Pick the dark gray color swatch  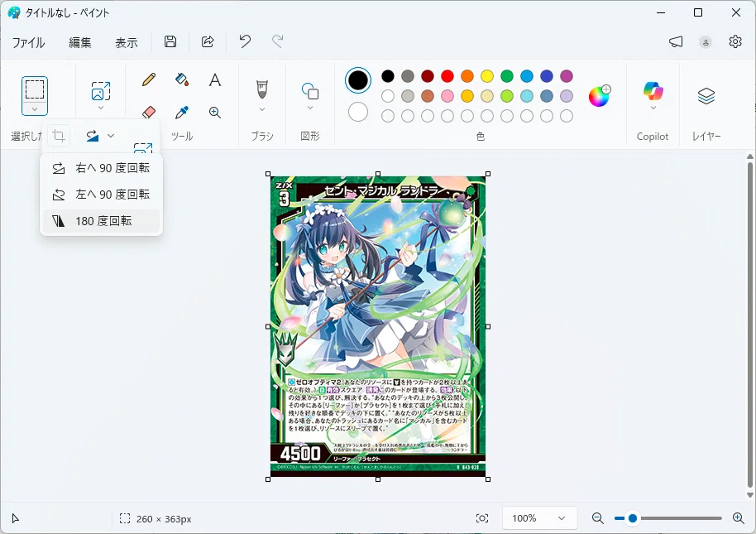coord(408,75)
